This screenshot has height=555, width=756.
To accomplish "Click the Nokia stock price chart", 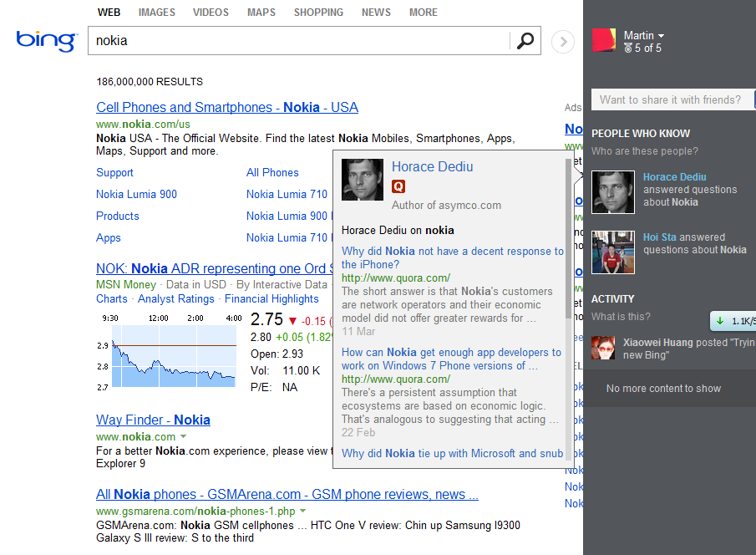I will [x=174, y=356].
